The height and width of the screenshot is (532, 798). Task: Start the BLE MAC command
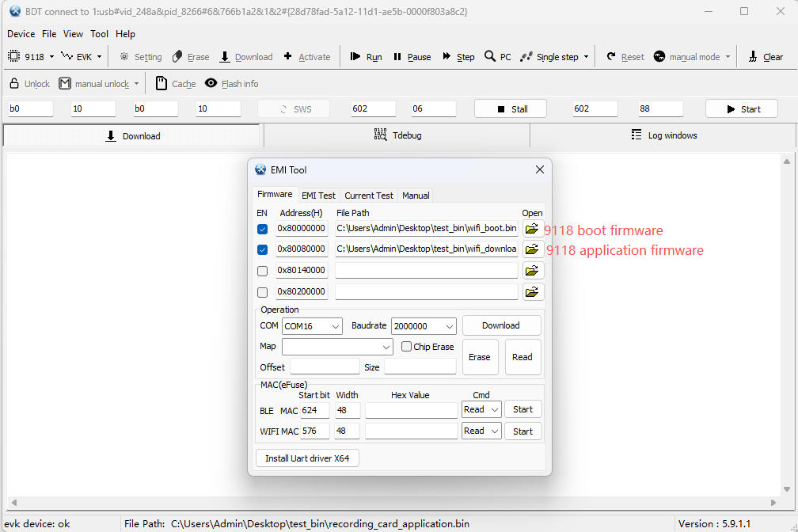[523, 410]
